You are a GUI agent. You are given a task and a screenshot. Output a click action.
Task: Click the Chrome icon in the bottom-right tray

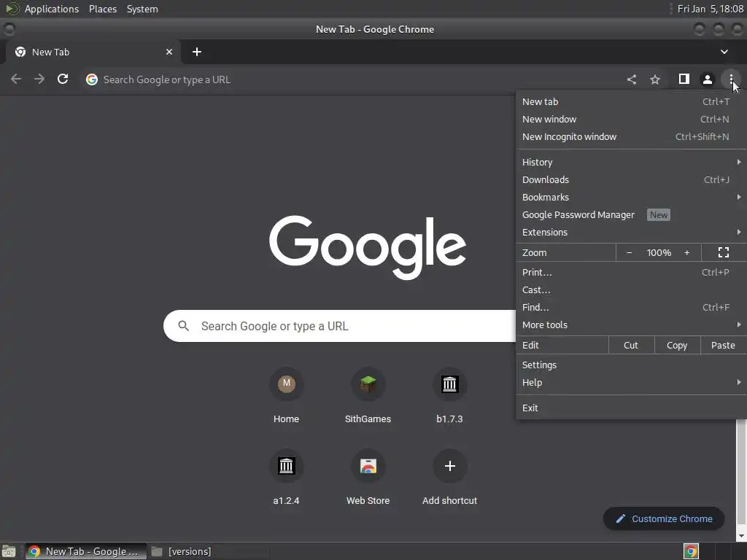(691, 551)
